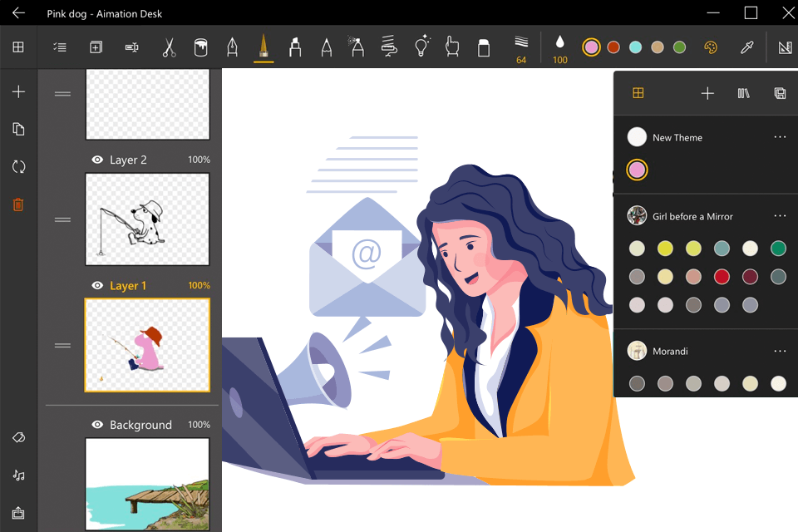Select the lightbulb magic tool

point(422,47)
